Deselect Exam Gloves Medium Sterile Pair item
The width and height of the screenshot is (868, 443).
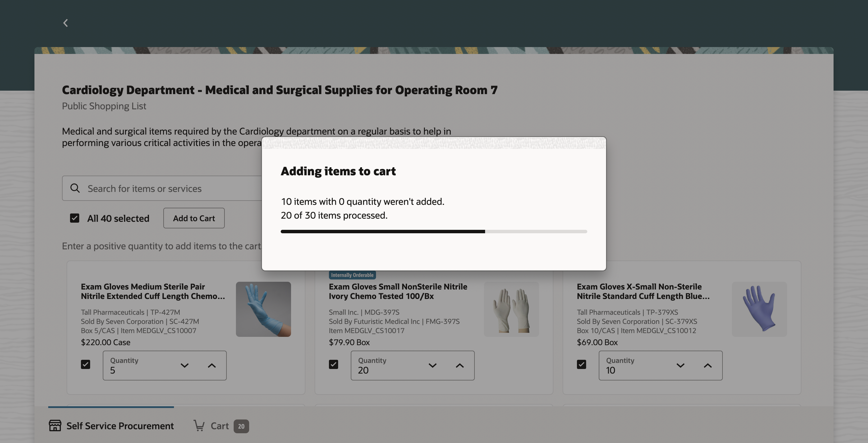click(x=86, y=364)
